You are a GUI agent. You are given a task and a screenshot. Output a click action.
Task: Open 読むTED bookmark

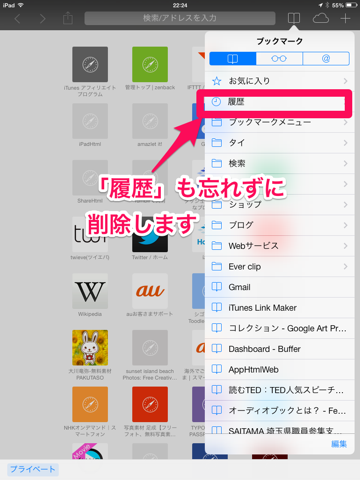(x=279, y=390)
